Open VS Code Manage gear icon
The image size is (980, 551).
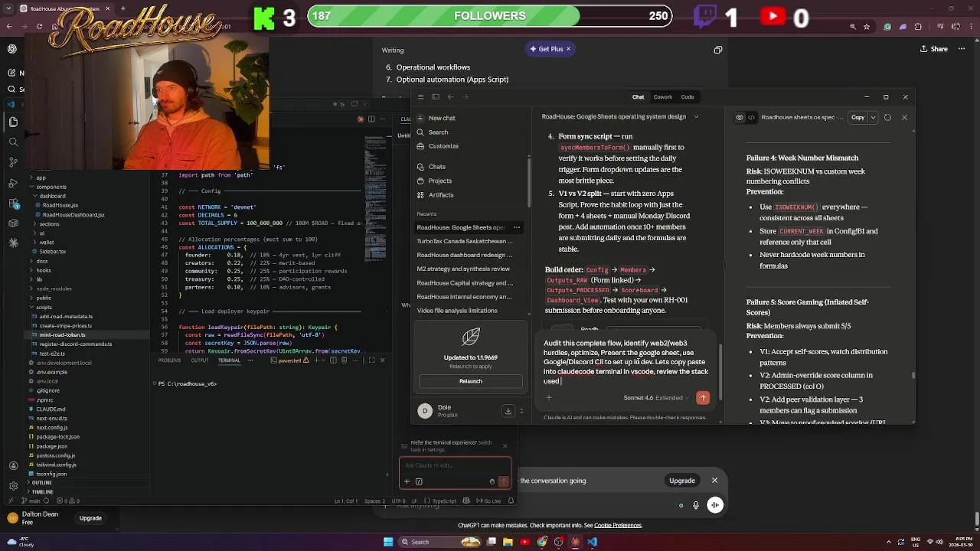[x=13, y=486]
